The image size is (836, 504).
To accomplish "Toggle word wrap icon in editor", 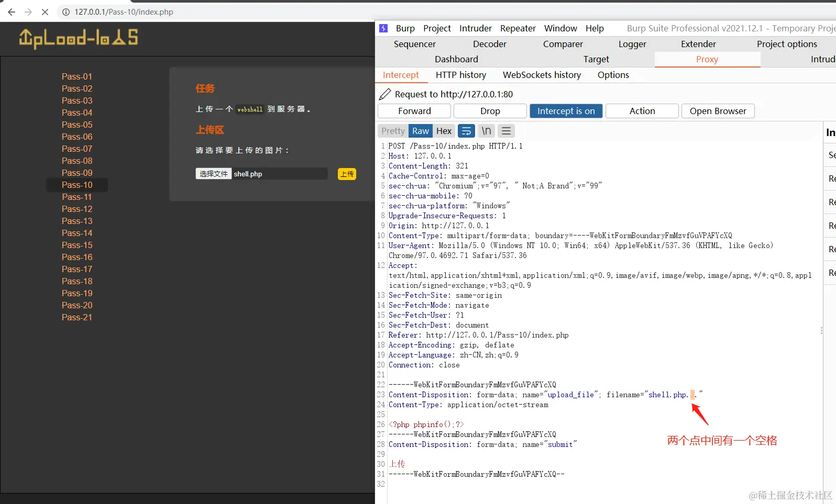I will [x=466, y=131].
